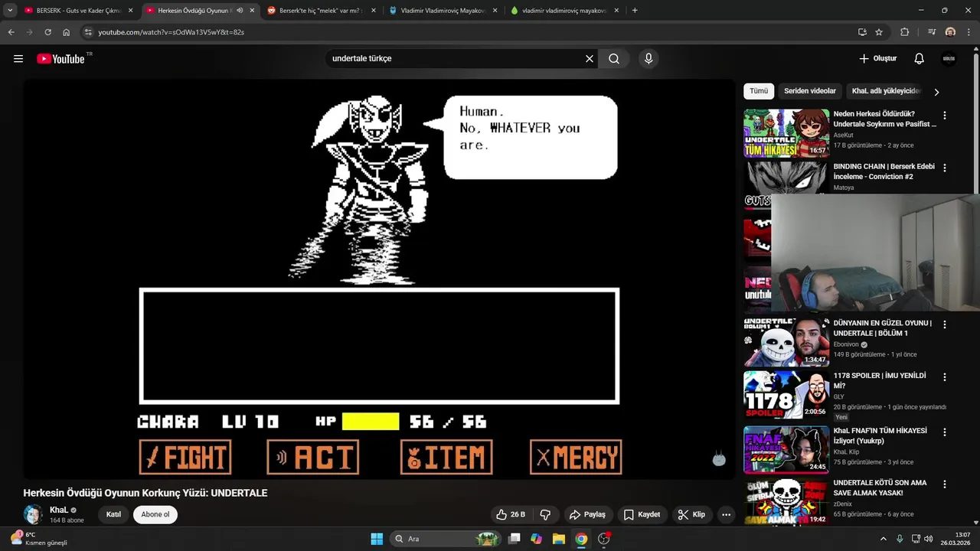Image resolution: width=980 pixels, height=551 pixels.
Task: Save the video with Kaydet
Action: [x=642, y=514]
